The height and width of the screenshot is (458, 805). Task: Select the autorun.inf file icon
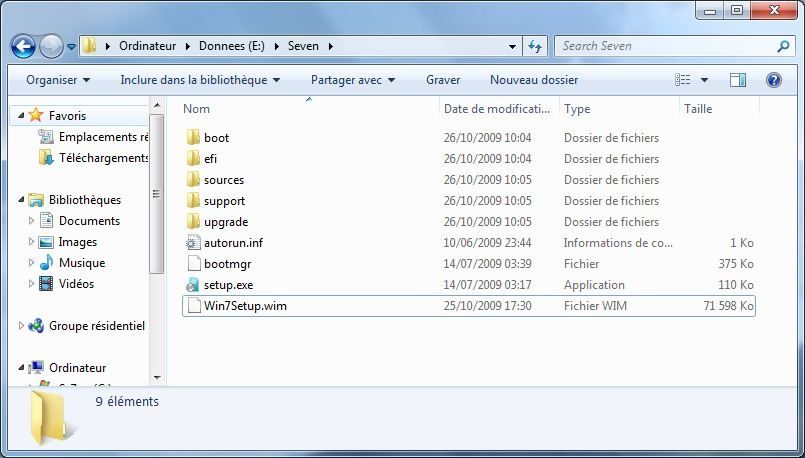(x=194, y=243)
